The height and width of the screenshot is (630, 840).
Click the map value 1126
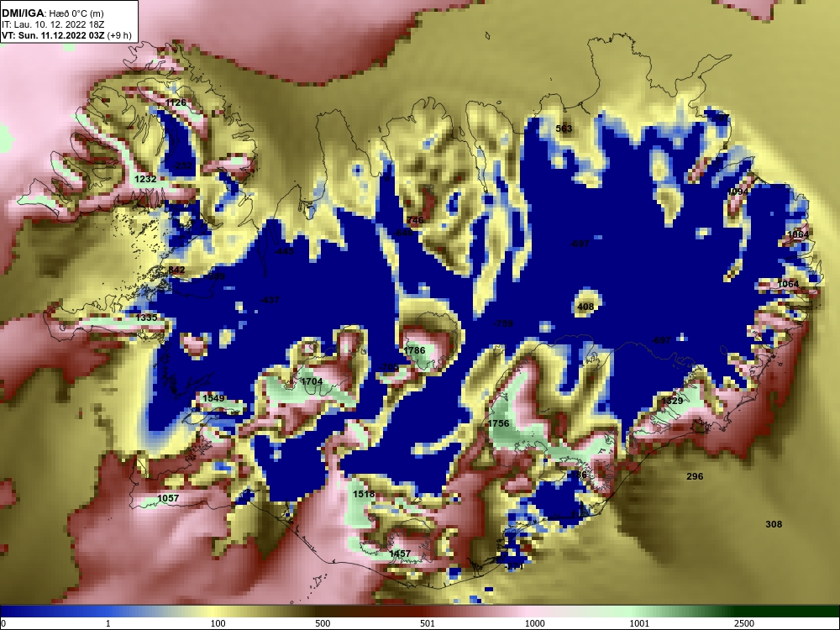pos(176,102)
